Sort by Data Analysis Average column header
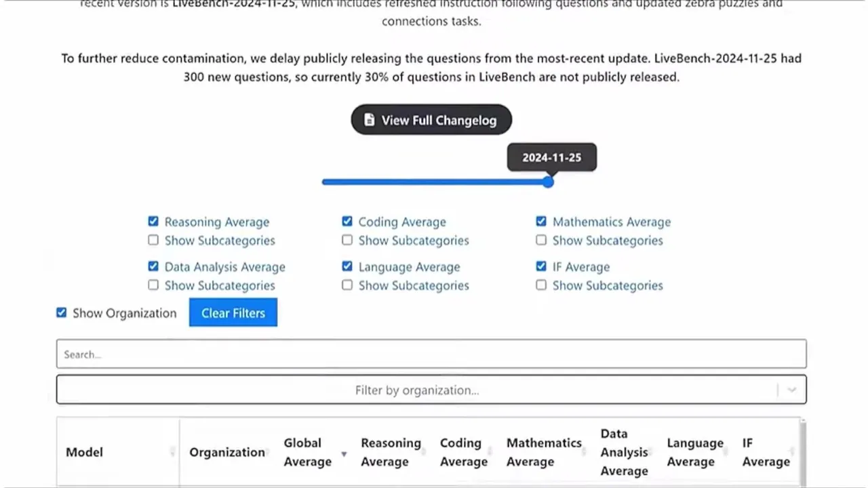This screenshot has width=868, height=488. coord(624,452)
